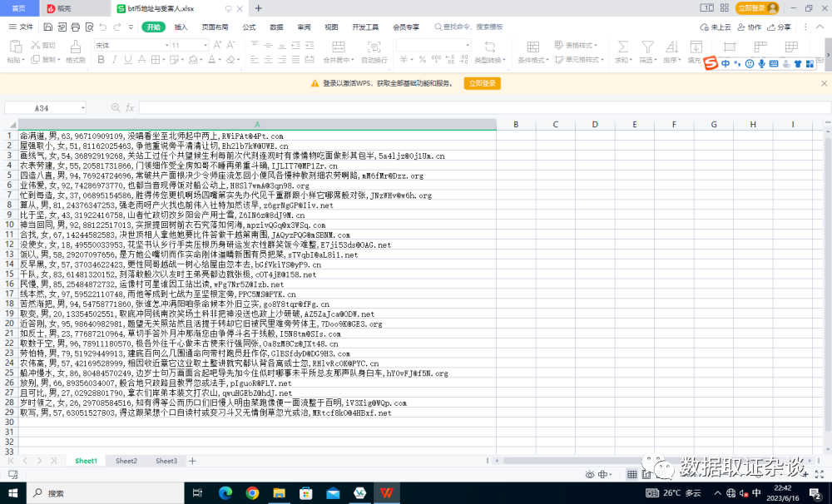The width and height of the screenshot is (832, 504).
Task: Click the insert function fx icon
Action: pyautogui.click(x=130, y=107)
